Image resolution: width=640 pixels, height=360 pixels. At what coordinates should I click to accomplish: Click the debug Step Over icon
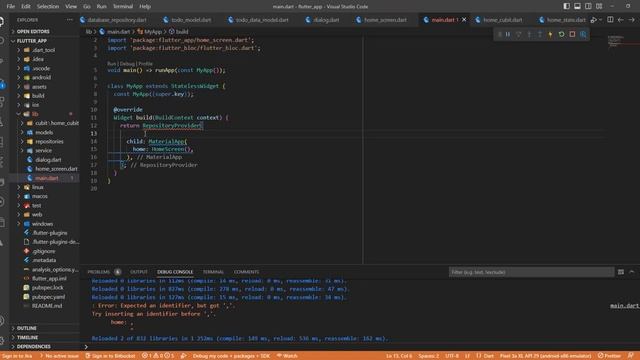pyautogui.click(x=518, y=34)
